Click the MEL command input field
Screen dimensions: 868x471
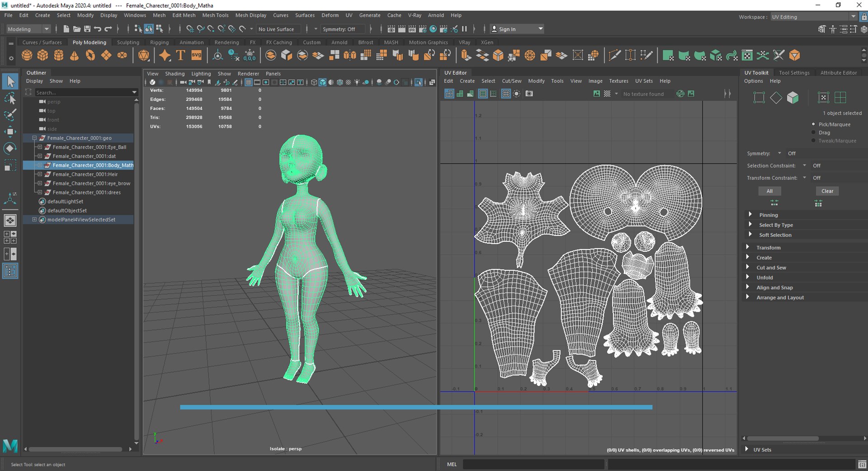[533, 464]
